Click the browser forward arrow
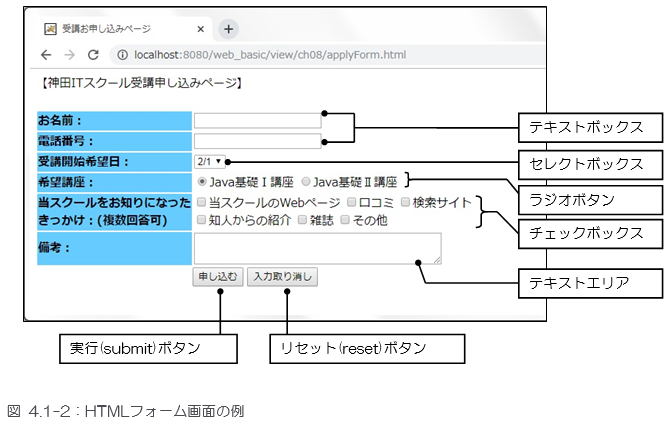The width and height of the screenshot is (669, 424). [69, 54]
